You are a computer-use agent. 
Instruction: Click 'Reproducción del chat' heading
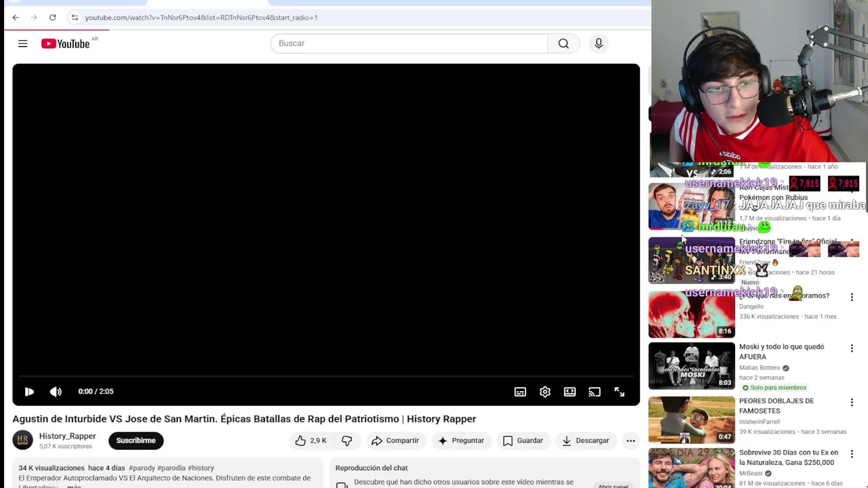pyautogui.click(x=372, y=468)
